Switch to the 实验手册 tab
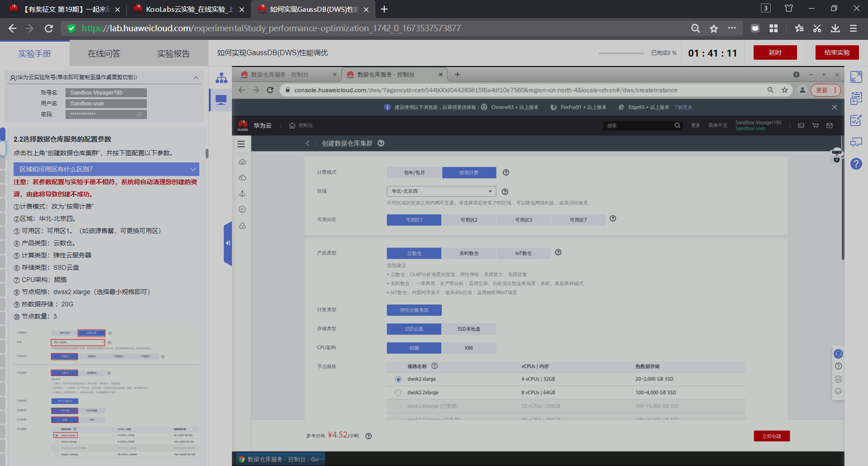 coord(35,53)
